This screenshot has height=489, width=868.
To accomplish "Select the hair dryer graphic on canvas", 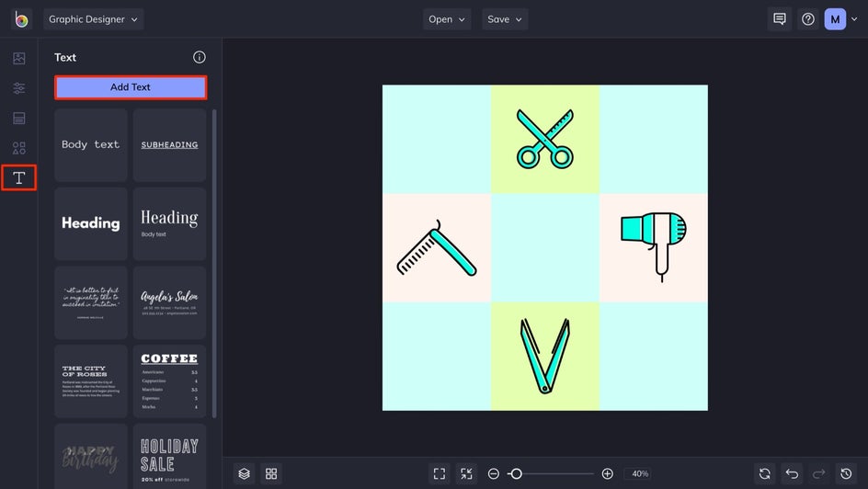I will point(654,246).
